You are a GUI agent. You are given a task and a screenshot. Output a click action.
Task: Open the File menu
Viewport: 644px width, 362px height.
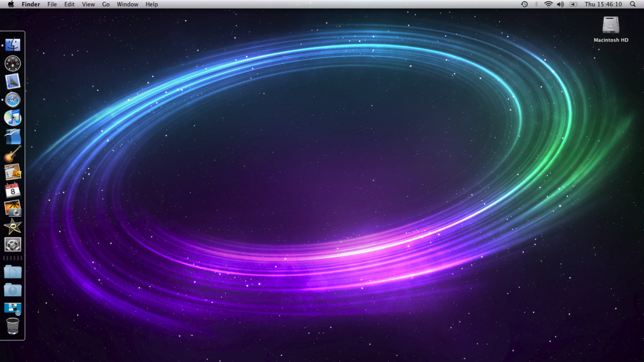coord(52,4)
